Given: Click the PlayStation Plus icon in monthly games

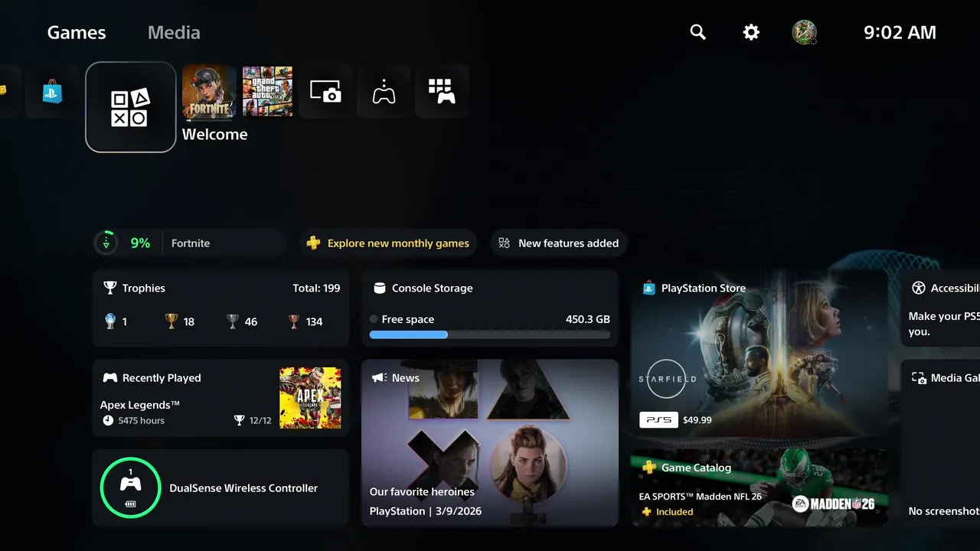Looking at the screenshot, I should coord(313,243).
